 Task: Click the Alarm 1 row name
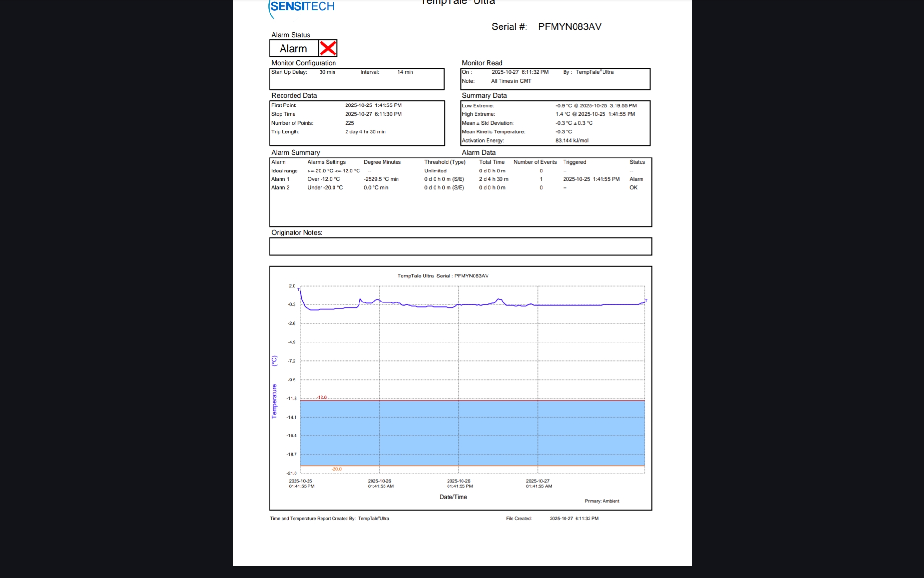coord(280,179)
